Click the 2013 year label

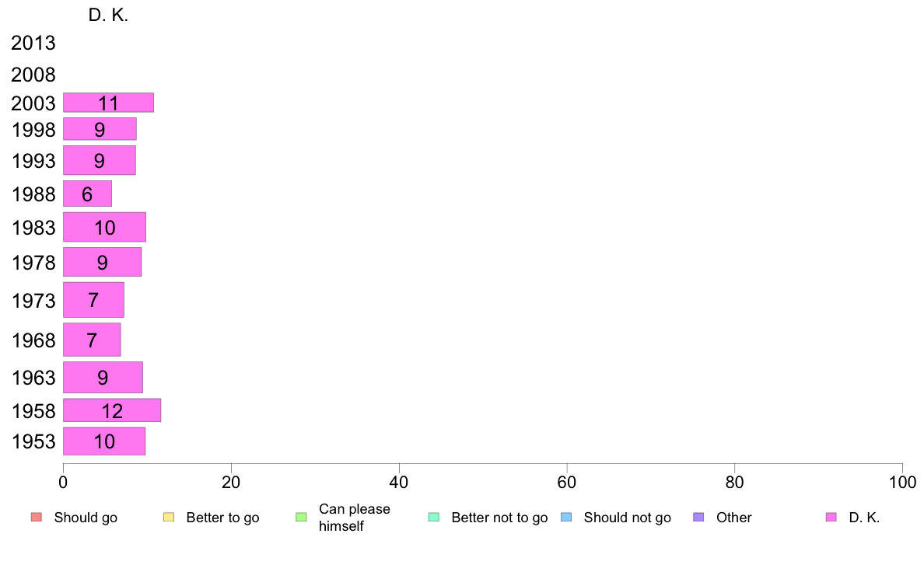tap(33, 43)
